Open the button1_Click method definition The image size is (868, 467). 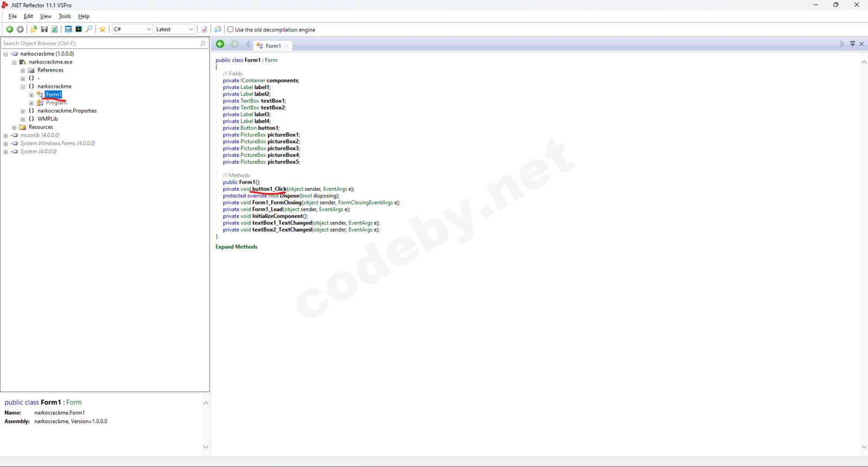tap(269, 189)
